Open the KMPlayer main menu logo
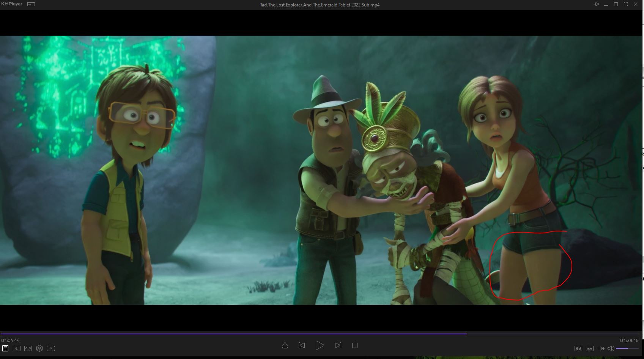 click(12, 4)
